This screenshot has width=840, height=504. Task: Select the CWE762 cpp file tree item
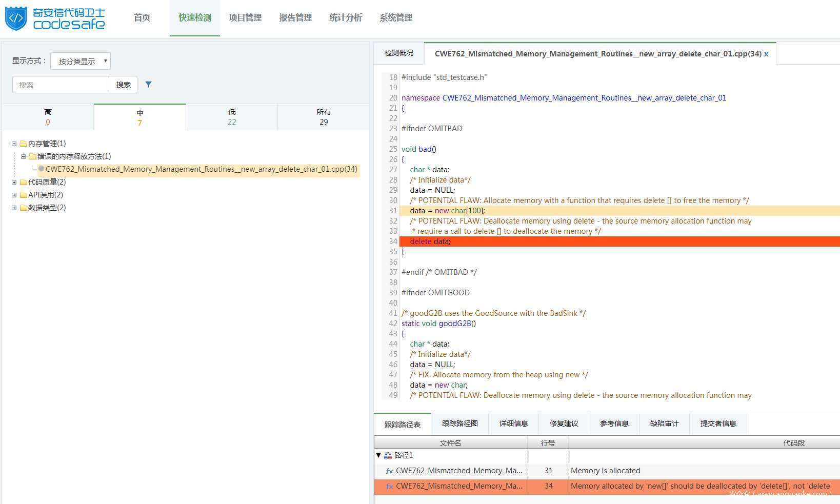pyautogui.click(x=201, y=169)
